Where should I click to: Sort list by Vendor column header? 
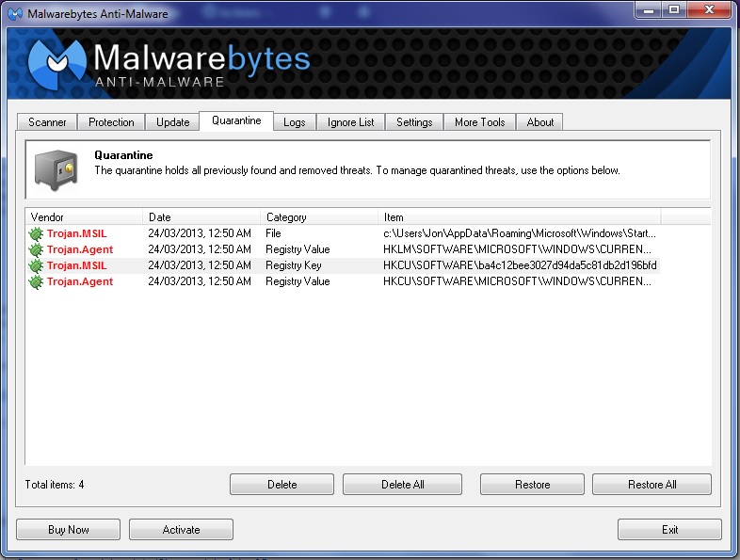point(84,217)
